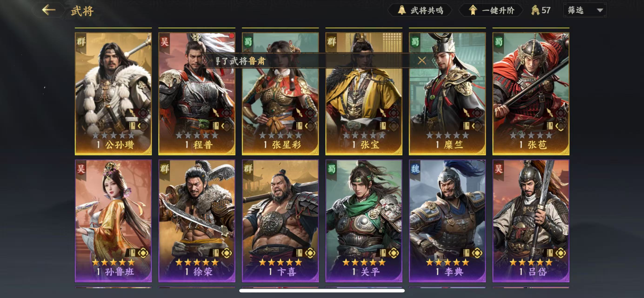The width and height of the screenshot is (644, 298).
Task: Tap the spear troop icon on 张苞 card
Action: point(550,113)
